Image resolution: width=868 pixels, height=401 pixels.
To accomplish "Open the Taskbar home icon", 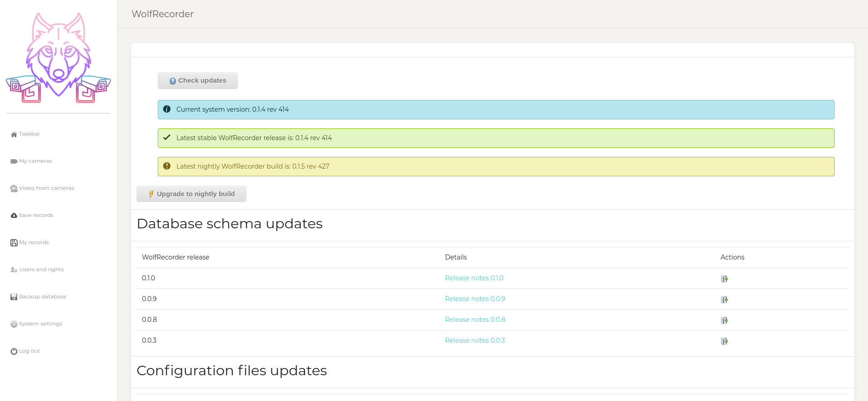I will coord(14,134).
